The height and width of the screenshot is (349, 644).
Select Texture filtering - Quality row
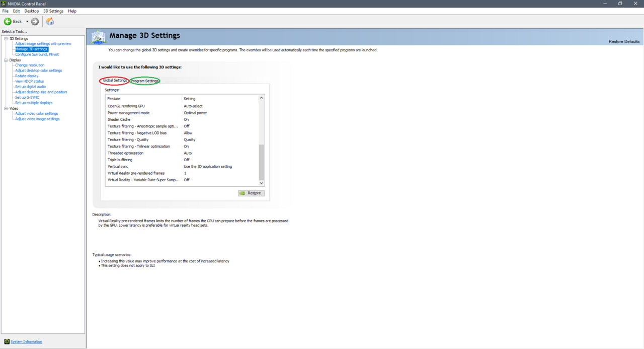(x=182, y=139)
